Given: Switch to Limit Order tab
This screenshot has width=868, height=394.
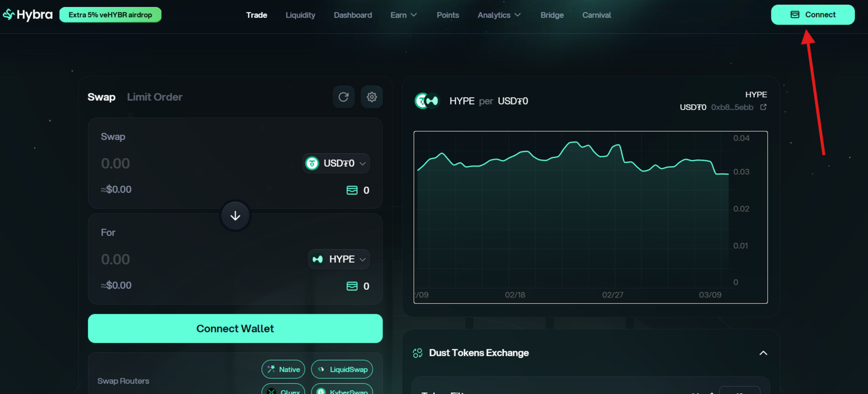Looking at the screenshot, I should point(155,97).
